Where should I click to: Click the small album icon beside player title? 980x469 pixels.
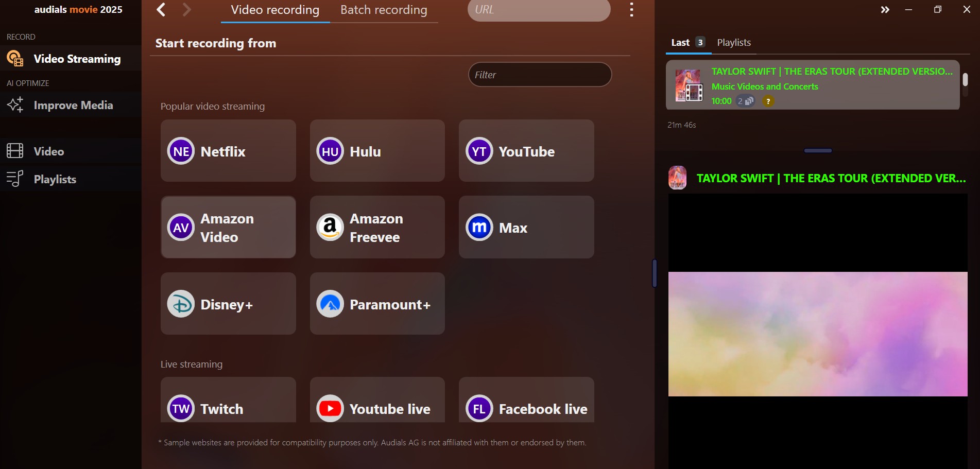pos(677,178)
